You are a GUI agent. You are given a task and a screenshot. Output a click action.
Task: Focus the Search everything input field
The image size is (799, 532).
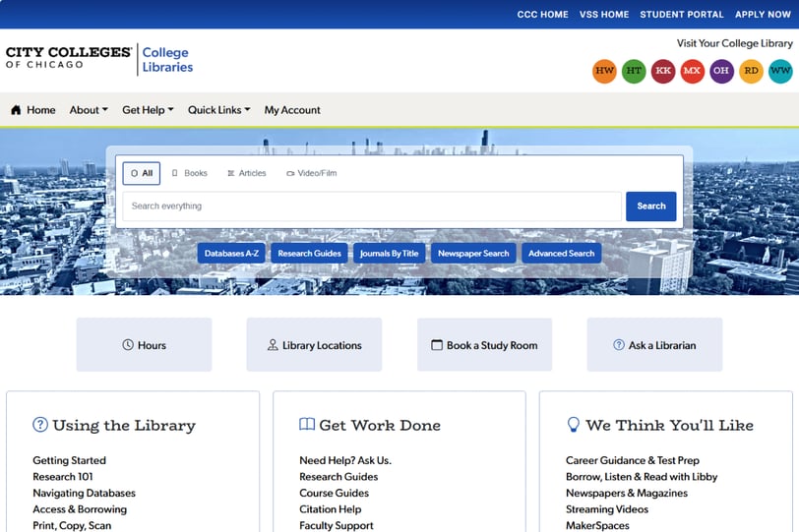click(372, 207)
